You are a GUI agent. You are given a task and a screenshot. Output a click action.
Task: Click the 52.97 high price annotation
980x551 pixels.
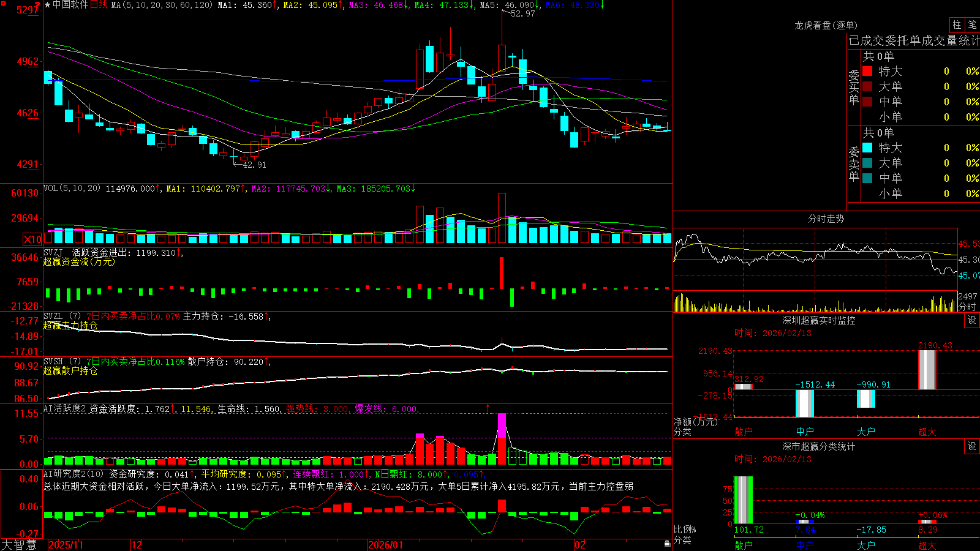coord(522,13)
